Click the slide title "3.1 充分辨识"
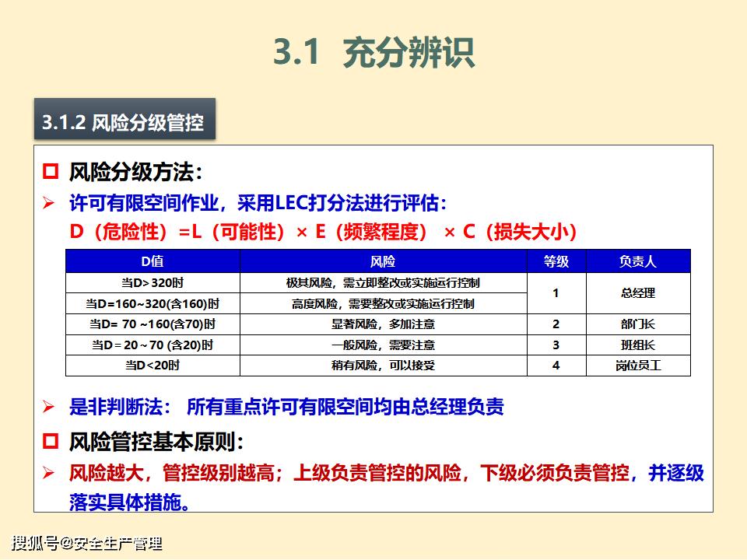Image resolution: width=747 pixels, height=560 pixels. [374, 52]
